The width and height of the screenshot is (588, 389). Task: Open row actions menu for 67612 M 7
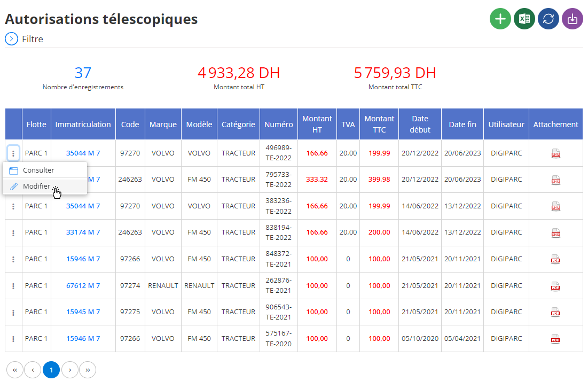(13, 286)
